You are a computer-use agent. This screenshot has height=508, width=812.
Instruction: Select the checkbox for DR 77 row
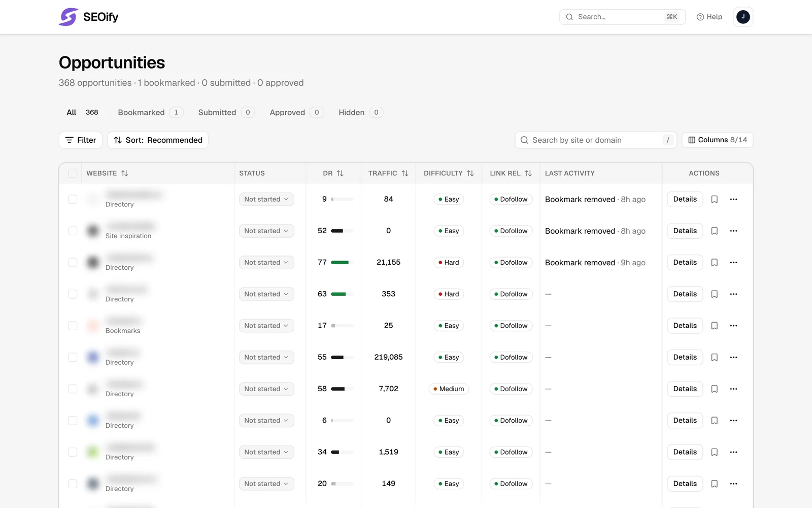(73, 262)
